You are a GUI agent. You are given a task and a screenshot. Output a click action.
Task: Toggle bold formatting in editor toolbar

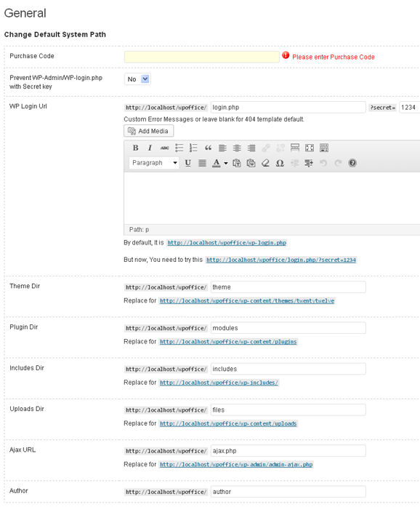tap(135, 148)
